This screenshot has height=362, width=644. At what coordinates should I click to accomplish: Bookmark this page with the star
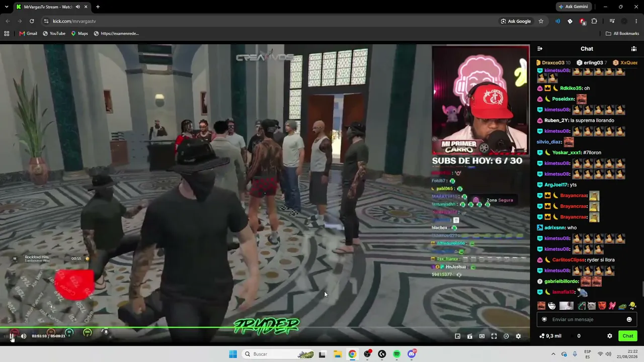(x=541, y=21)
